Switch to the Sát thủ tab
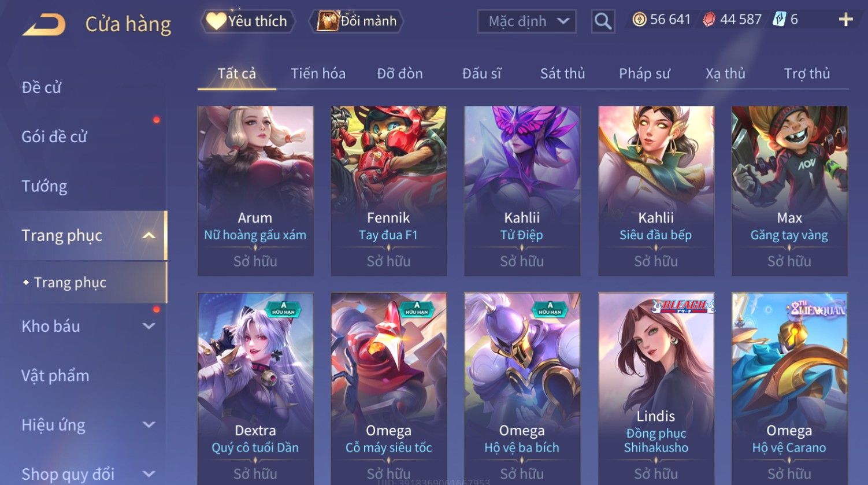 pos(562,73)
